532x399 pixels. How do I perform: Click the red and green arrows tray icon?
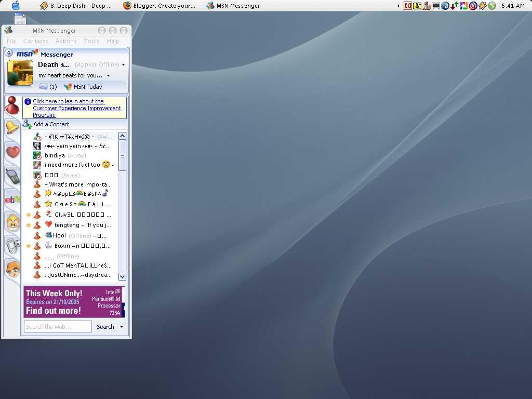pos(454,6)
